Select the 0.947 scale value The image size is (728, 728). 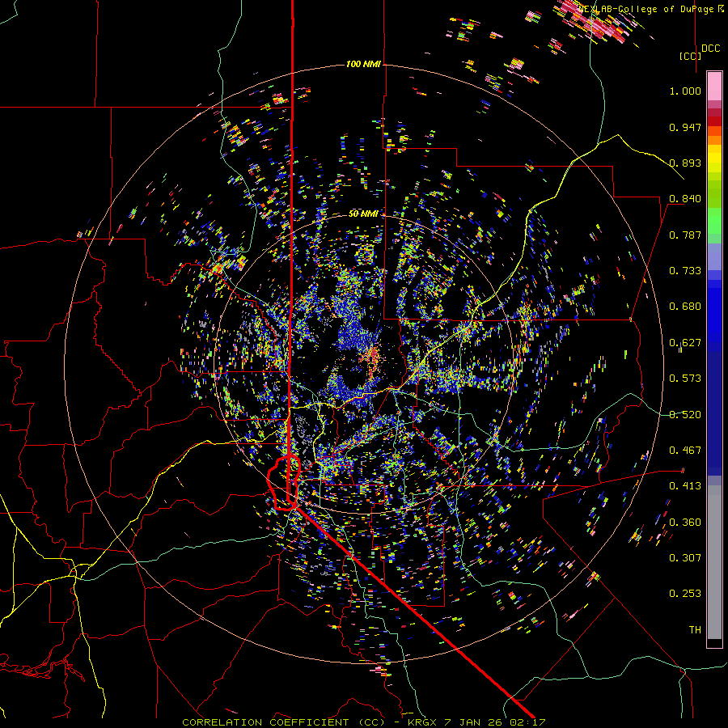pos(685,127)
